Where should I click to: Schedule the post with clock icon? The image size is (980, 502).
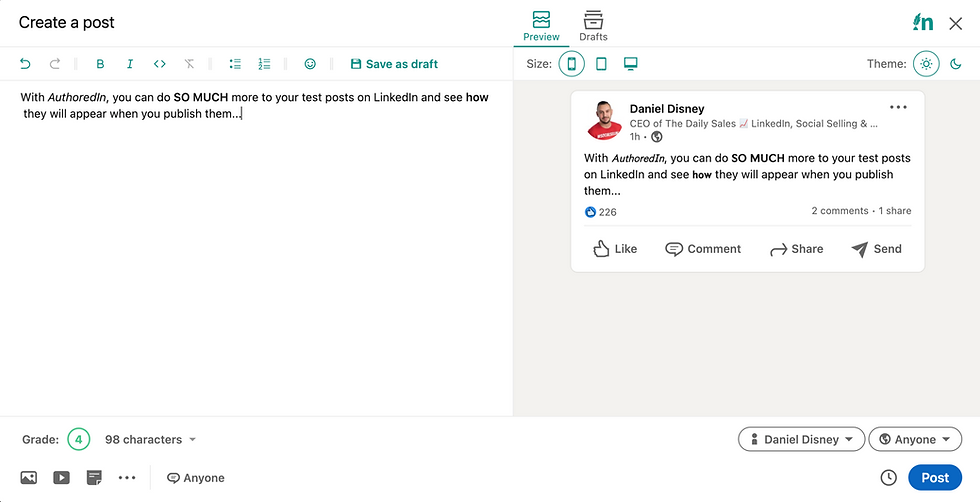coord(888,478)
